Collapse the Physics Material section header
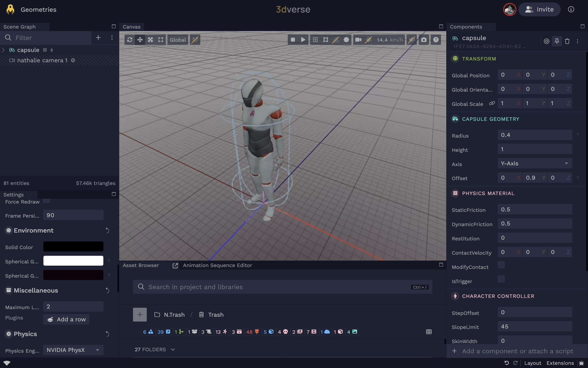 (x=488, y=193)
